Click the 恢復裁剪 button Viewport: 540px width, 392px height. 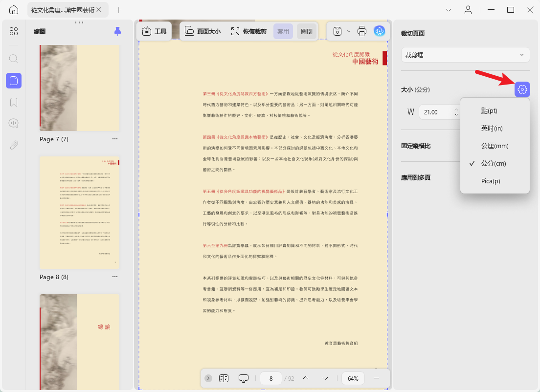click(248, 31)
